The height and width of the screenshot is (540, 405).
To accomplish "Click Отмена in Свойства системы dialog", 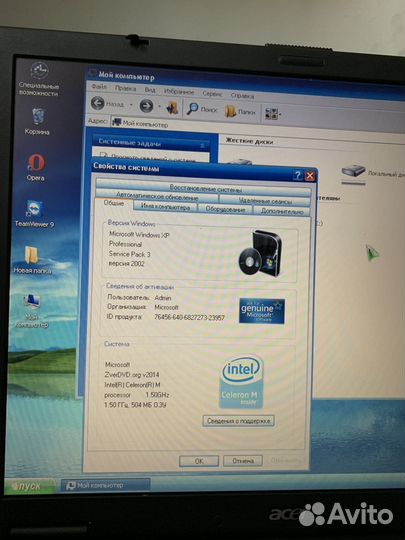I will tap(243, 460).
